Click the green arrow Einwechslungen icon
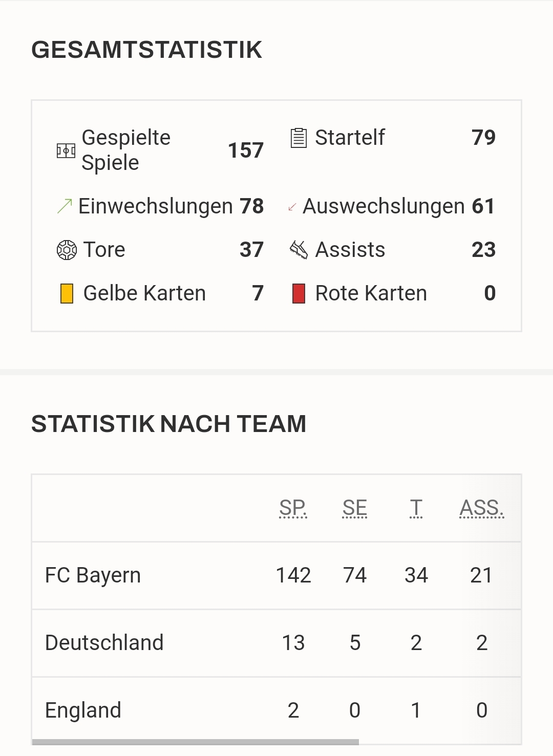Screen dimensions: 553x756 (x=65, y=206)
